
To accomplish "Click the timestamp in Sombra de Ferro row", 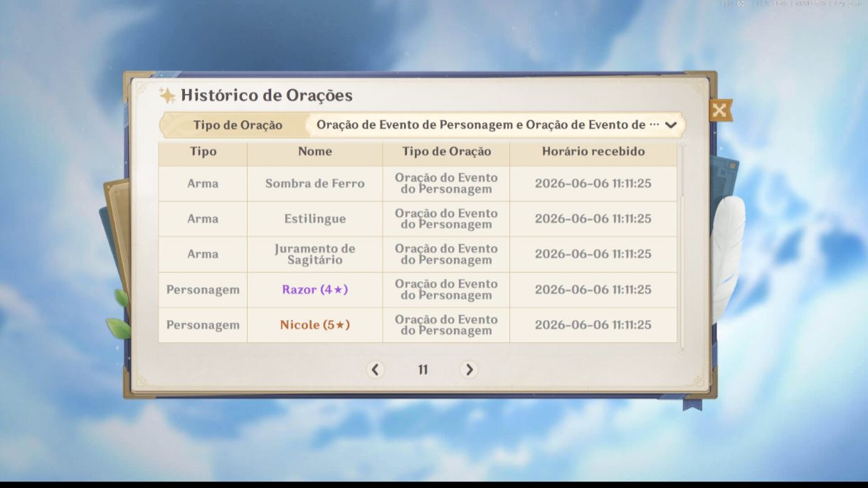I will pos(593,184).
